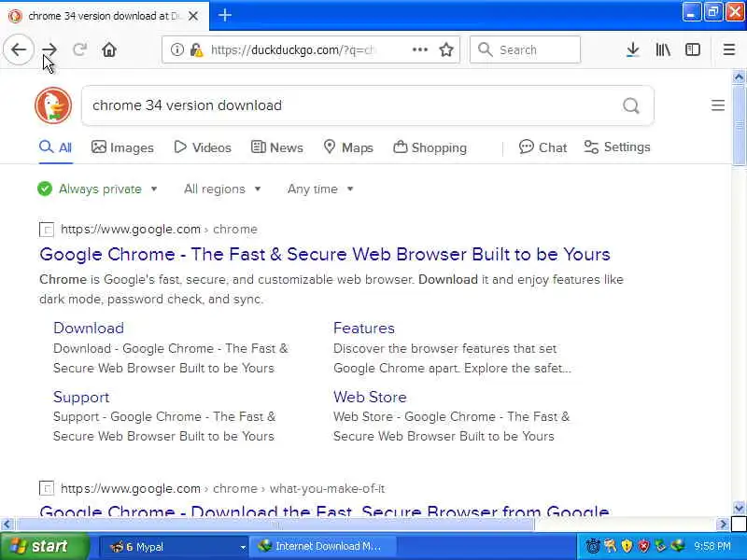Screen dimensions: 747x560
Task: Click the horizontal scrollbar right arrow
Action: (723, 525)
